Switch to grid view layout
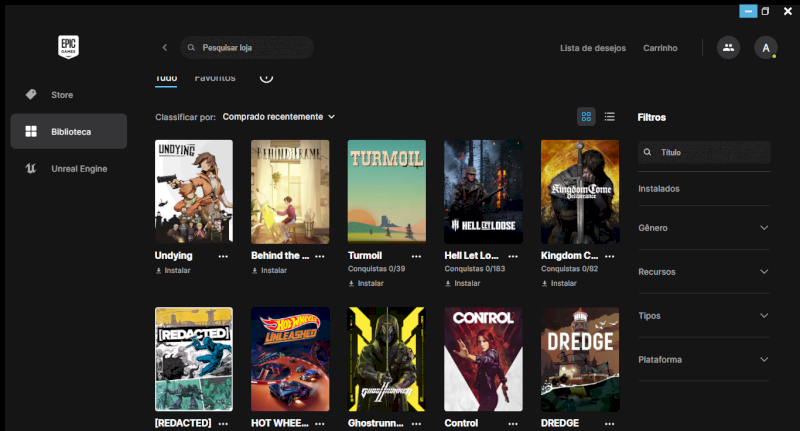Screen dimensions: 800x431 [586, 117]
